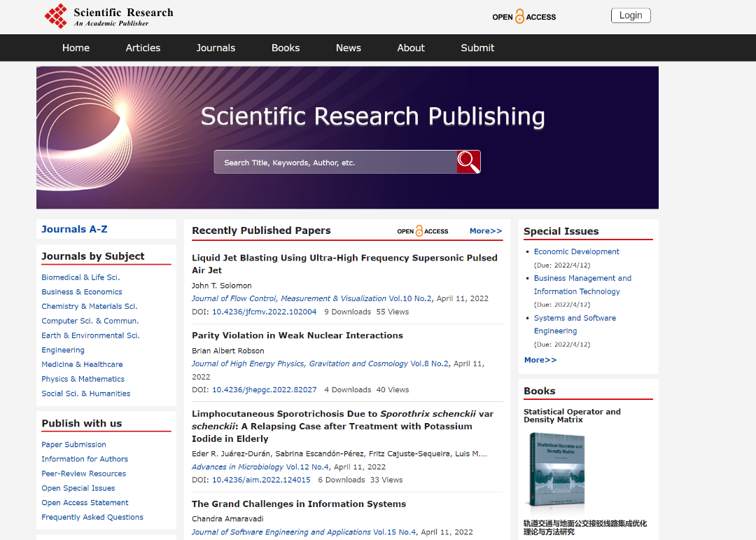Browse Physics & Mathematics journals

(83, 379)
